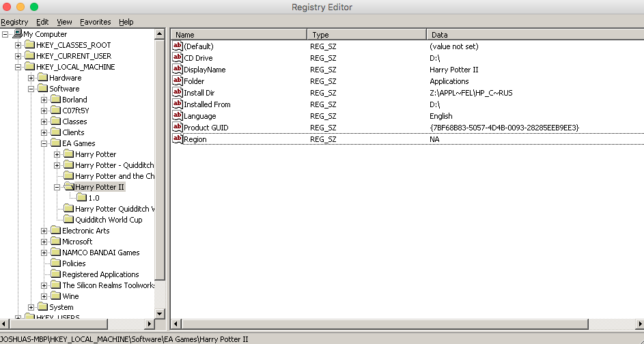Screen dimensions: 644x344
Task: Click the tree pane scroll up arrow
Action: (x=160, y=35)
